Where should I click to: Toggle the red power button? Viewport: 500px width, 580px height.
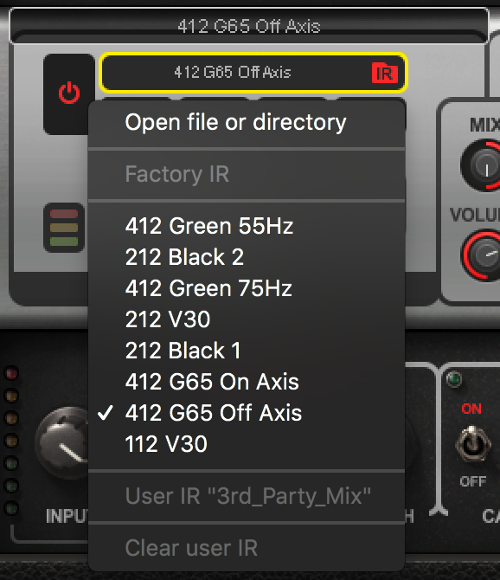pyautogui.click(x=69, y=93)
